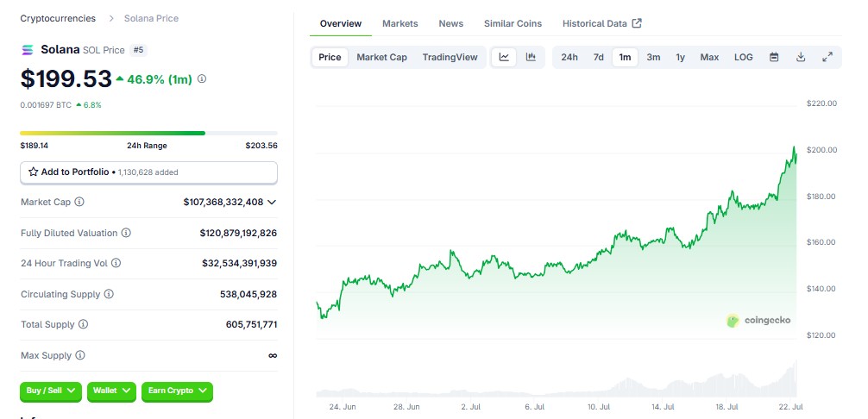Image resolution: width=868 pixels, height=419 pixels.
Task: Switch to the Markets tab
Action: point(400,24)
